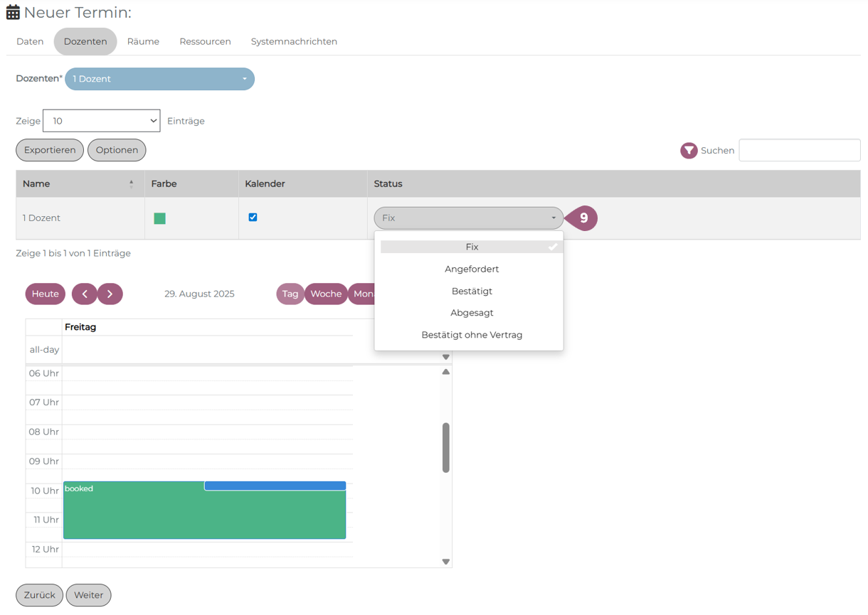868x615 pixels.
Task: Select Bestätigt ohne Vertrag status option
Action: [x=472, y=335]
